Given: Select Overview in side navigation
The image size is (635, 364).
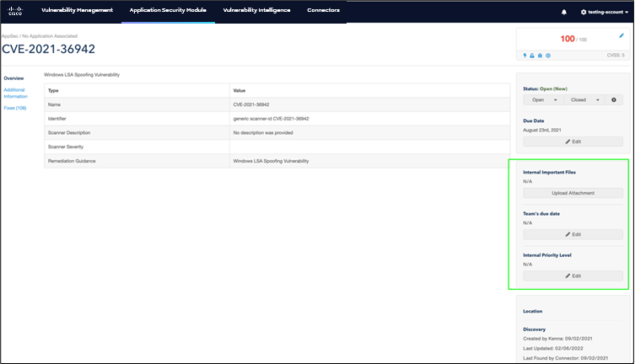Looking at the screenshot, I should click(13, 78).
